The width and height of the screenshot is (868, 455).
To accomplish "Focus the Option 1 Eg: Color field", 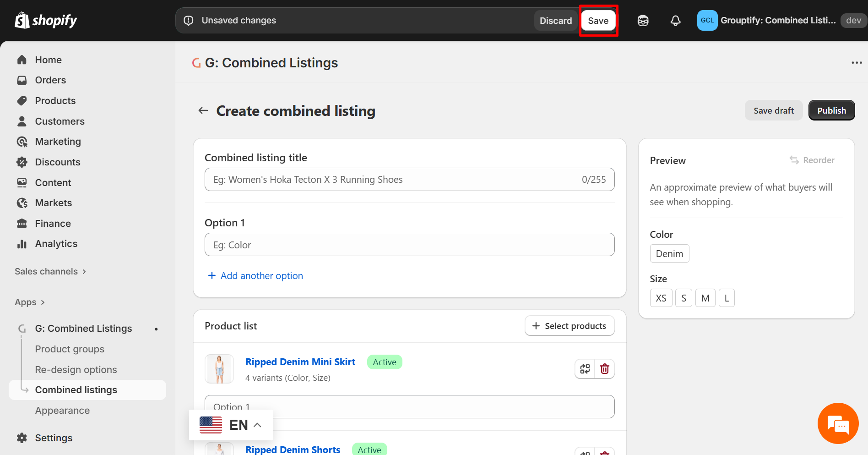I will (x=409, y=245).
